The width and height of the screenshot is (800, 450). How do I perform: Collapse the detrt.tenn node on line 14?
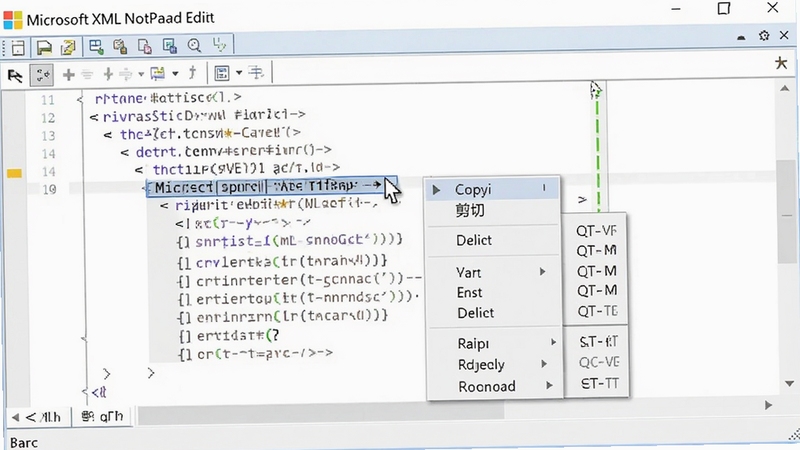pos(125,153)
